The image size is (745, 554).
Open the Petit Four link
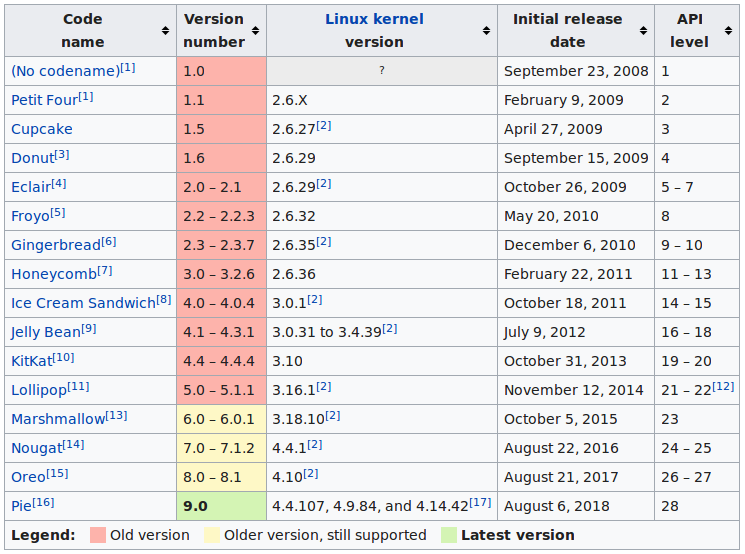(45, 100)
